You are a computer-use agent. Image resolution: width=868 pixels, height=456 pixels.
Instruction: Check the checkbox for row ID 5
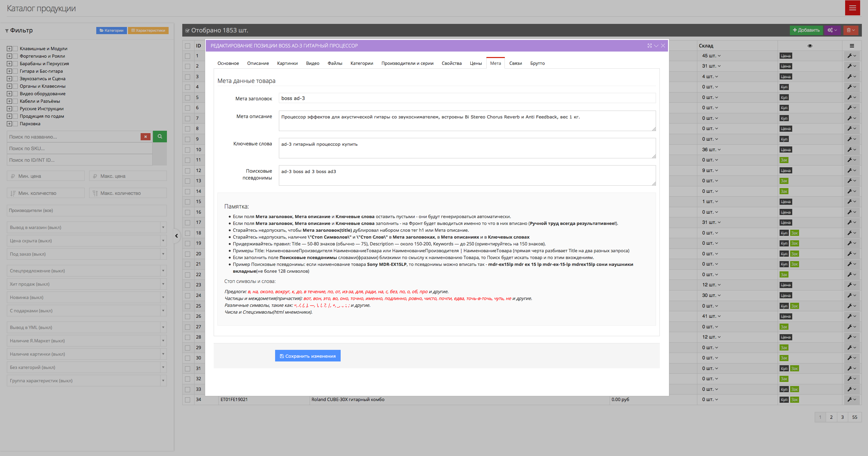click(x=188, y=98)
